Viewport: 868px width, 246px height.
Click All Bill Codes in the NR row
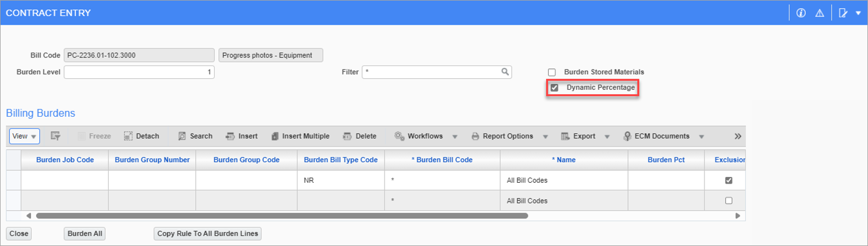pyautogui.click(x=564, y=180)
